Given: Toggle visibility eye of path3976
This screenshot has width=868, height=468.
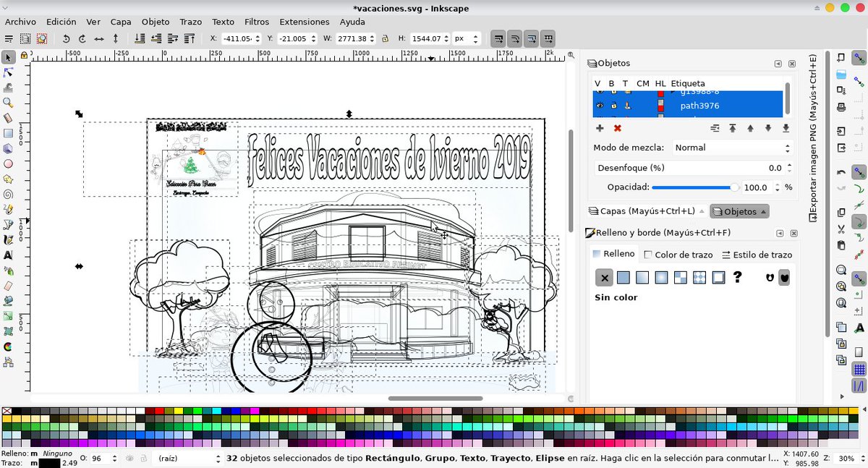Looking at the screenshot, I should point(599,106).
